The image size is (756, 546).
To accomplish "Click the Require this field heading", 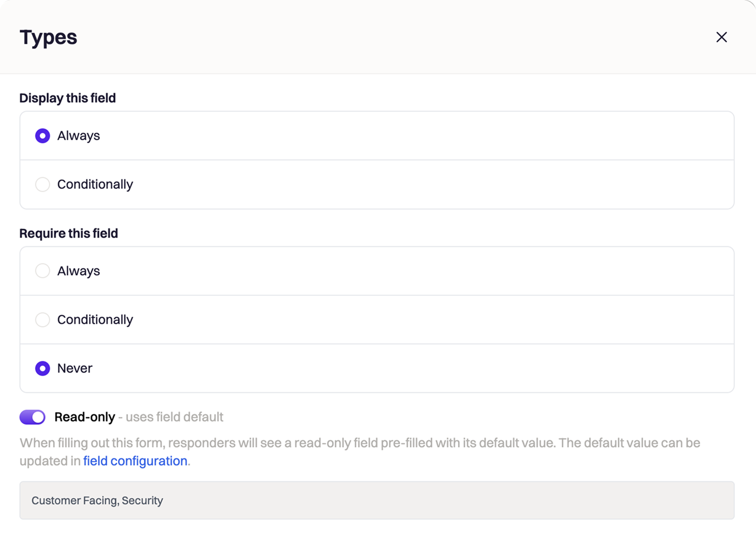I will click(x=69, y=233).
